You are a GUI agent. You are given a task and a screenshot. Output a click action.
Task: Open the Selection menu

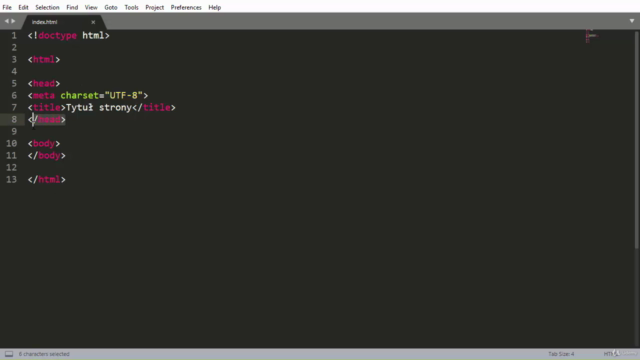[47, 7]
